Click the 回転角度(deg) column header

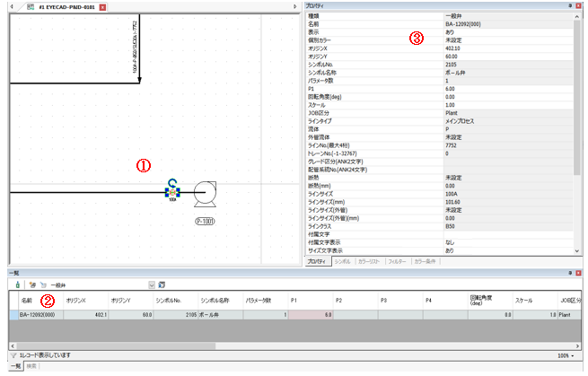490,301
